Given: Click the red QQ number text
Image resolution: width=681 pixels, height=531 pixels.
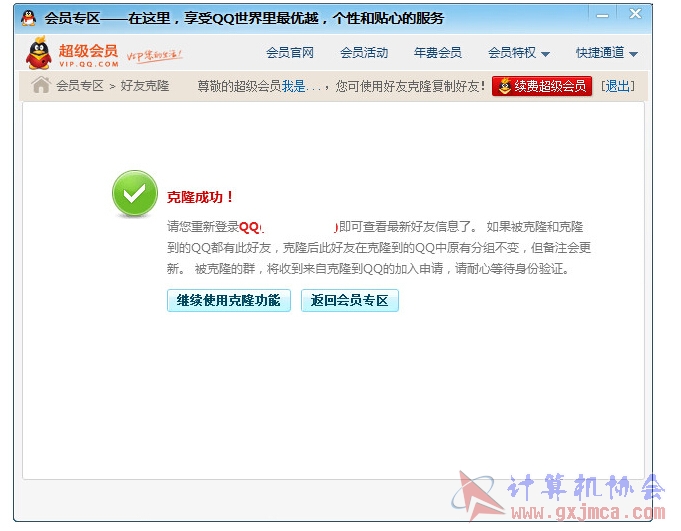Looking at the screenshot, I should tap(288, 227).
